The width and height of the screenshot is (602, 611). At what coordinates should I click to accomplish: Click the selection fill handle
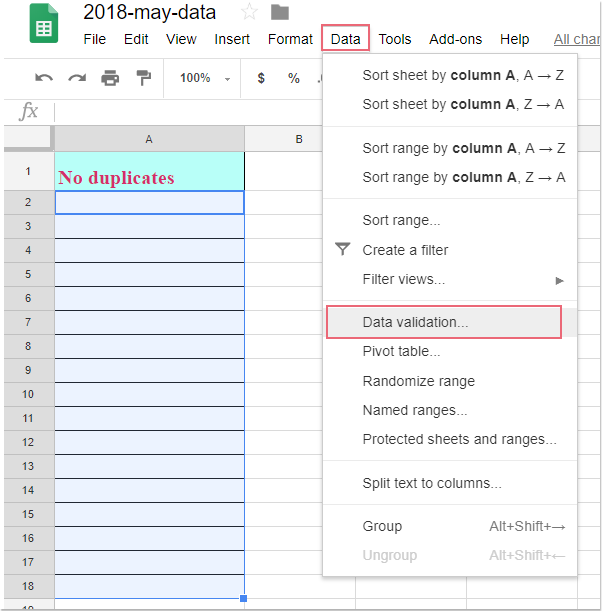pos(244,598)
